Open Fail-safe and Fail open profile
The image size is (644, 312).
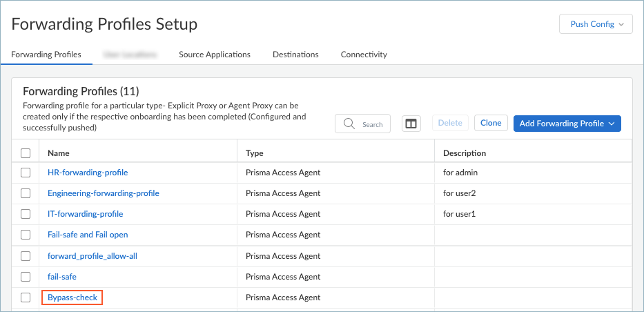[88, 235]
